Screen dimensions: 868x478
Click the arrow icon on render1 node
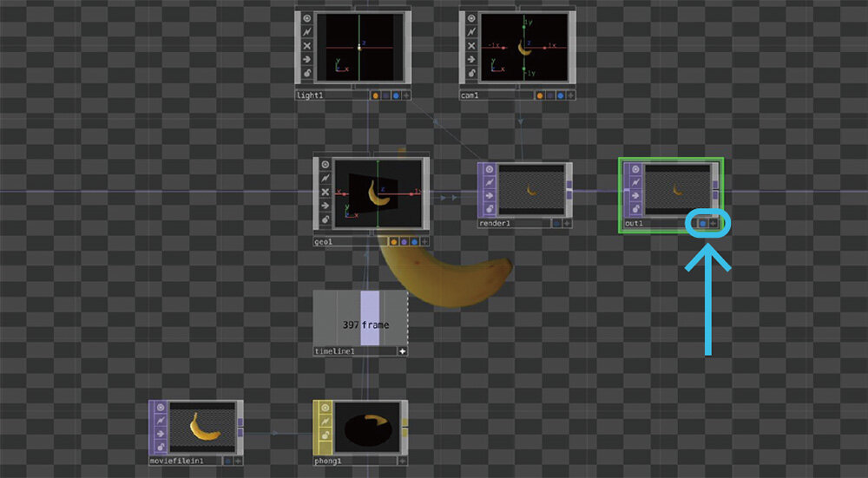point(489,196)
